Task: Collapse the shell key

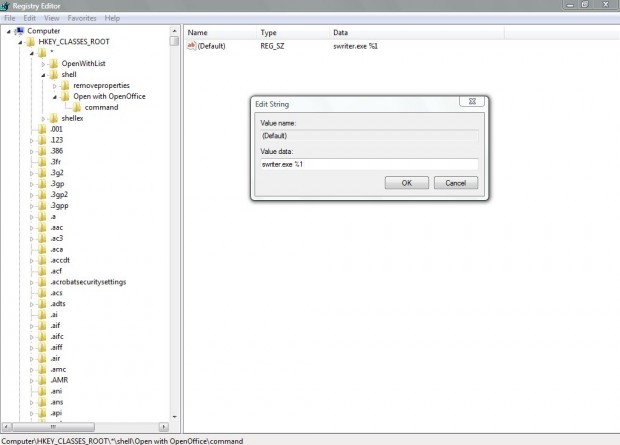Action: click(x=43, y=75)
